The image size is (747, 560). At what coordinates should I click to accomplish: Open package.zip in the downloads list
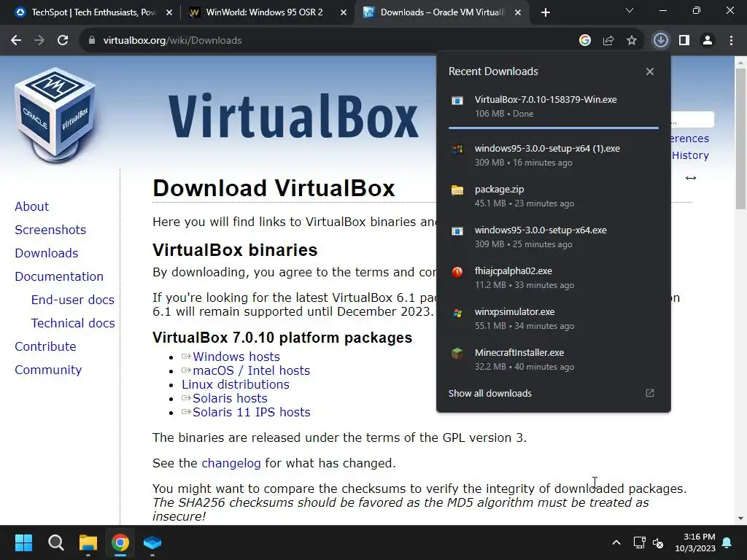coord(554,196)
